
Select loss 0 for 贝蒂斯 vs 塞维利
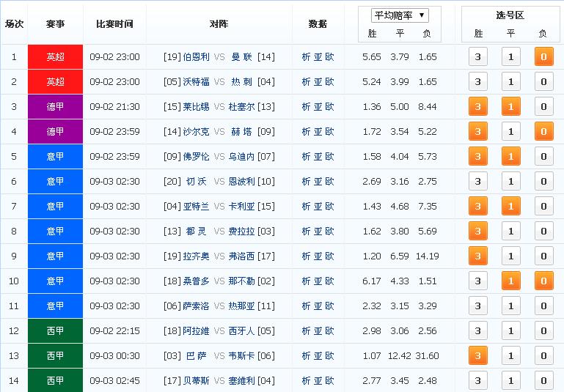pyautogui.click(x=544, y=380)
